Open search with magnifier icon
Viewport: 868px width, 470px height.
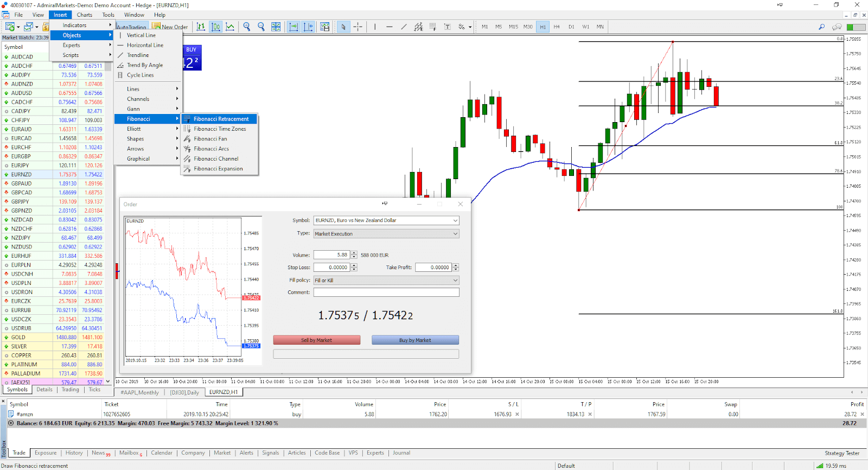(821, 27)
